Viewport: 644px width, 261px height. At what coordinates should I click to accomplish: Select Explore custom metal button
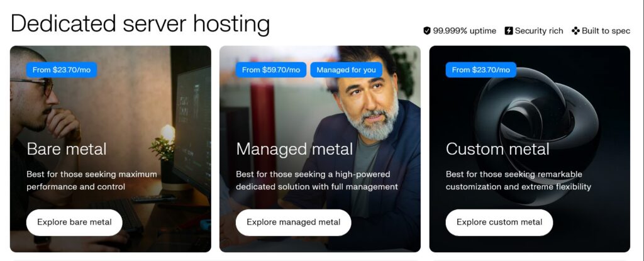[x=499, y=223]
